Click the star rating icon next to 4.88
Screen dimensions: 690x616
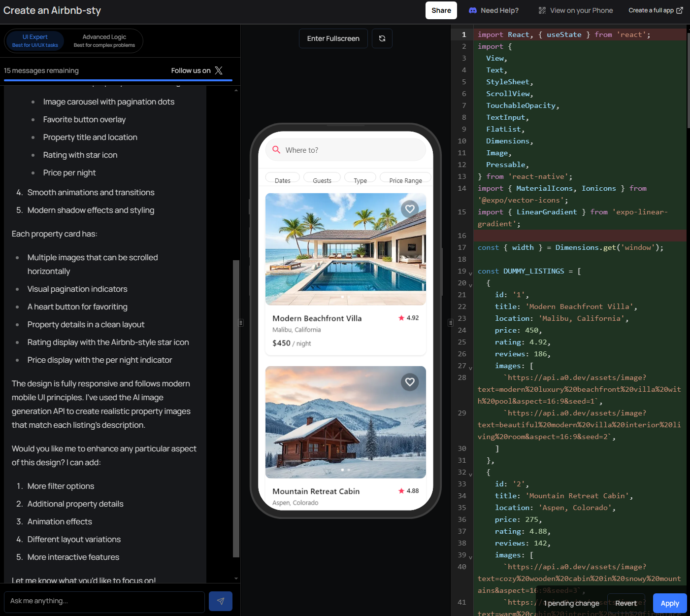tap(401, 491)
